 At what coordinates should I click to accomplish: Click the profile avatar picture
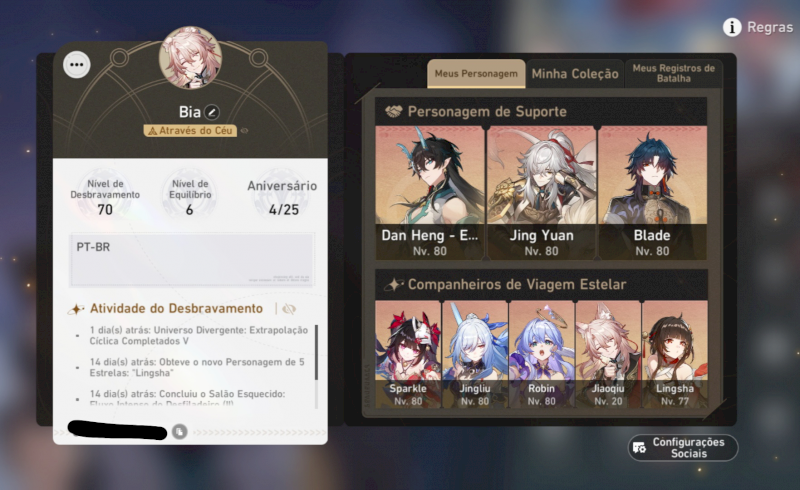(x=190, y=58)
